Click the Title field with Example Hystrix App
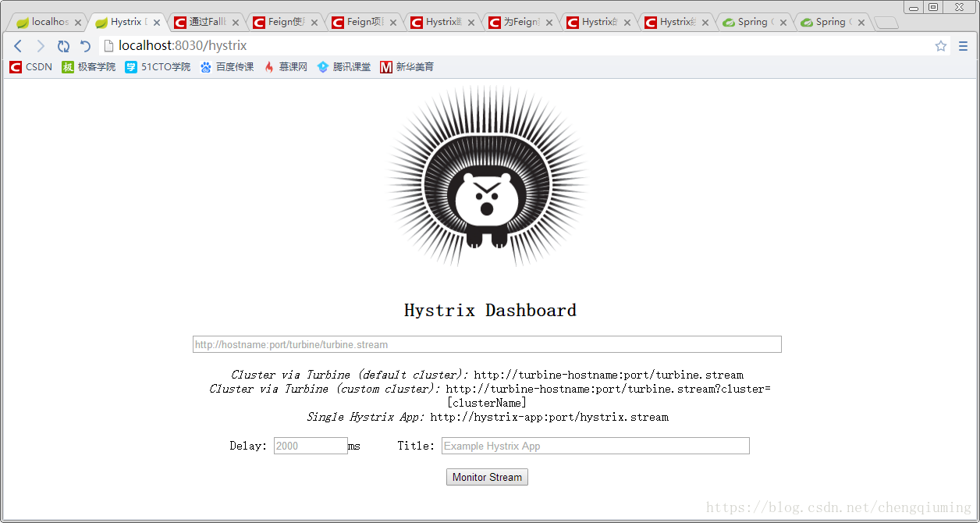The width and height of the screenshot is (980, 523). [x=595, y=446]
